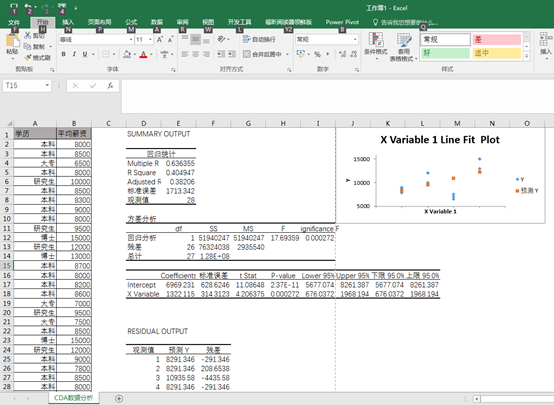Click the Format Painter brush icon
Screen dimensions: 554x405
point(28,58)
